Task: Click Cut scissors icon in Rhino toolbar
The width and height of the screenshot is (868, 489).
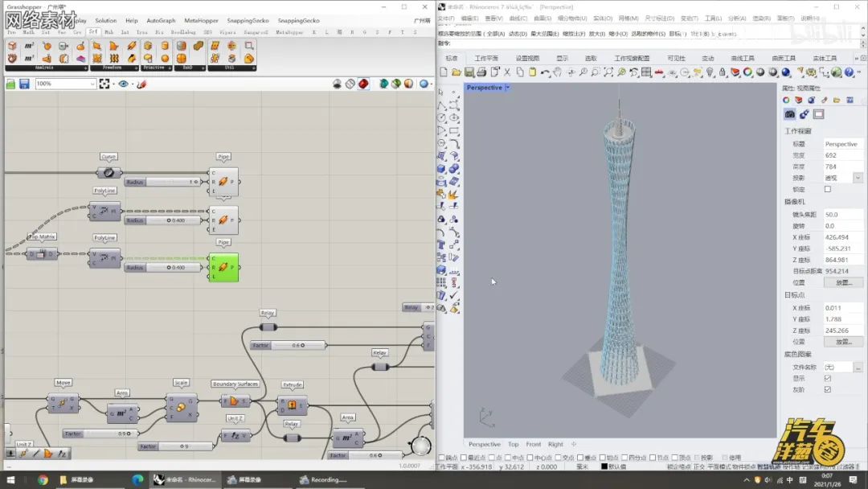Action: pyautogui.click(x=507, y=72)
